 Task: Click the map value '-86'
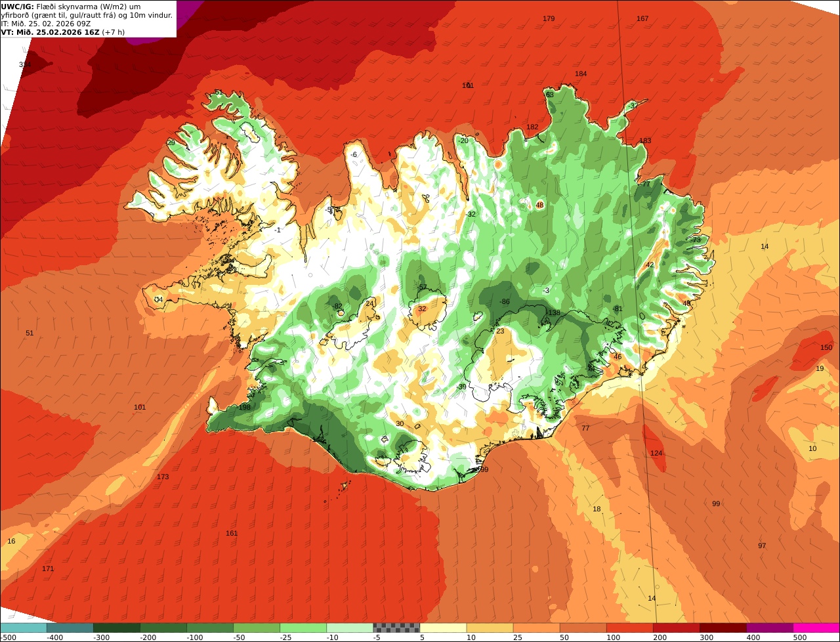(504, 301)
